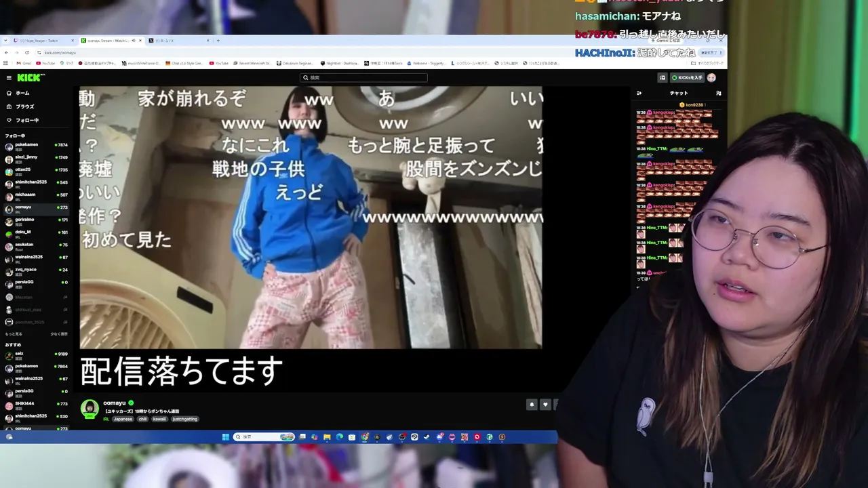This screenshot has width=868, height=488.
Task: Click the icon left of KICKsを入手
Action: click(x=663, y=78)
